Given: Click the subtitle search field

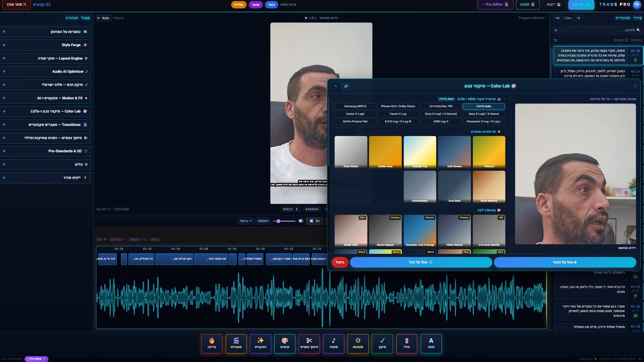Looking at the screenshot, I should tap(601, 30).
